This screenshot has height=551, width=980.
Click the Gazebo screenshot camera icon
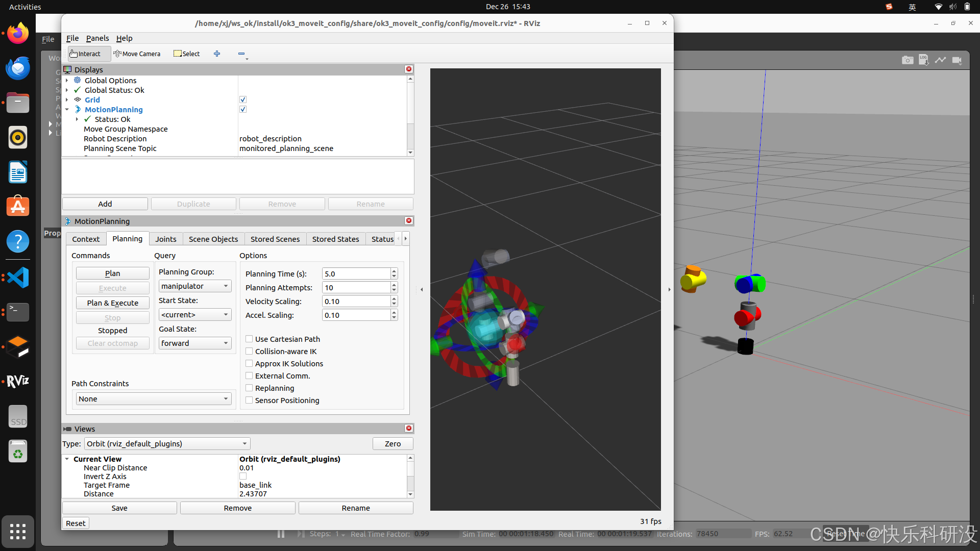[x=907, y=60]
